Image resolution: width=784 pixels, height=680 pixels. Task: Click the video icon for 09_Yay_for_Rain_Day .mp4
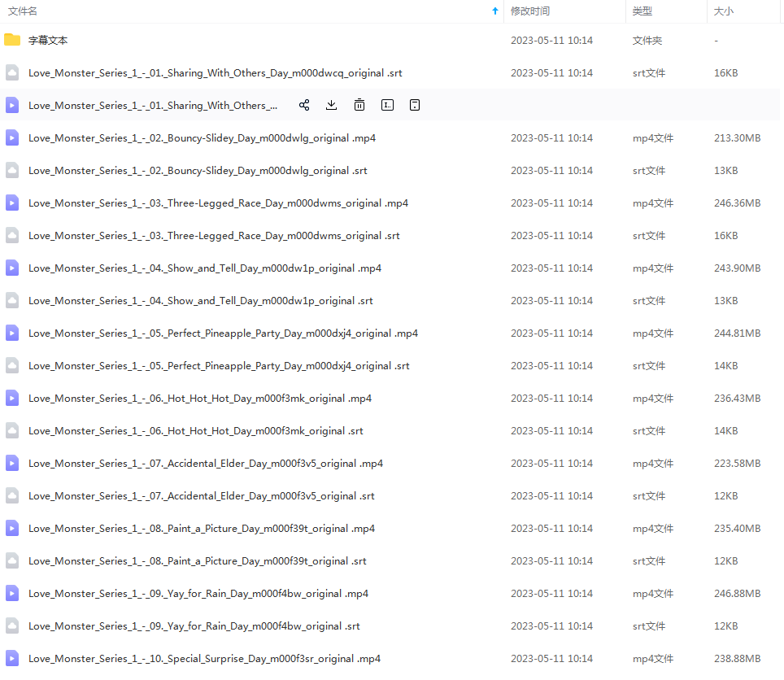point(12,593)
